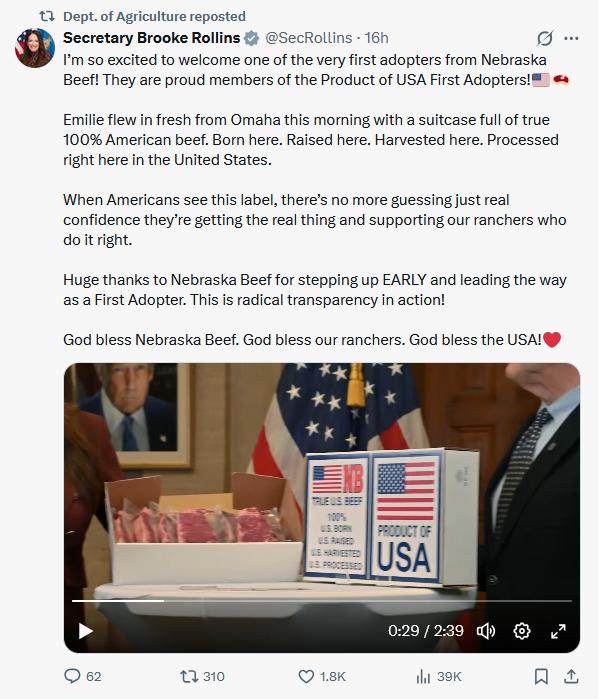The width and height of the screenshot is (608, 699).
Task: Share the post using the upload icon
Action: (571, 676)
